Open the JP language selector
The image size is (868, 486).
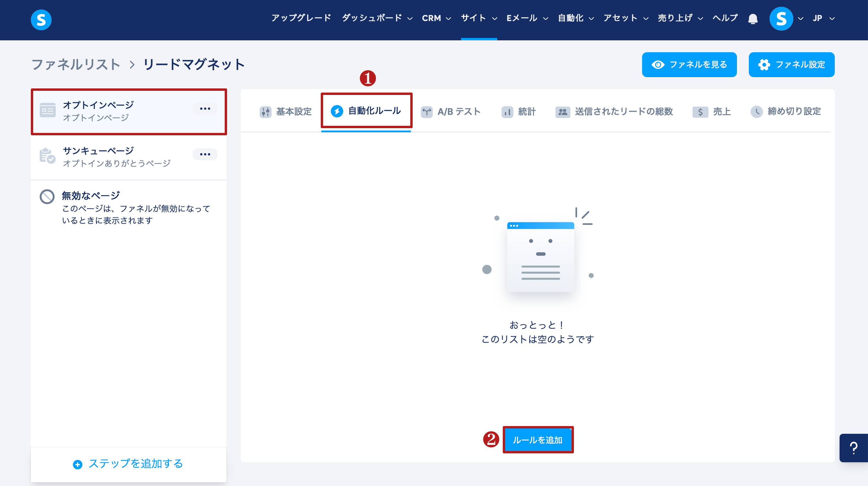(x=823, y=18)
